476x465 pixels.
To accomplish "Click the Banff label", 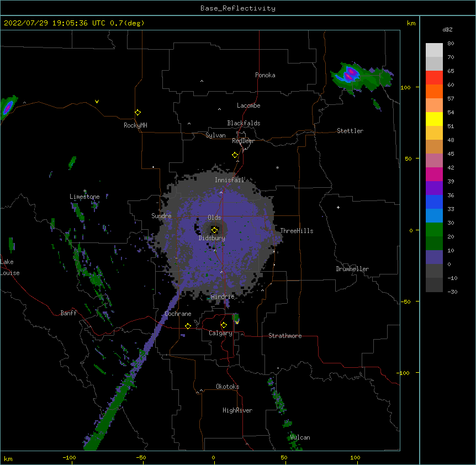I will coord(68,313).
